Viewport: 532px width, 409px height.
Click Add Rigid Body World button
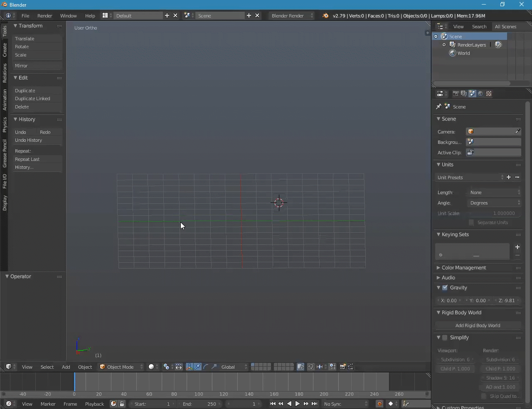[x=478, y=325]
